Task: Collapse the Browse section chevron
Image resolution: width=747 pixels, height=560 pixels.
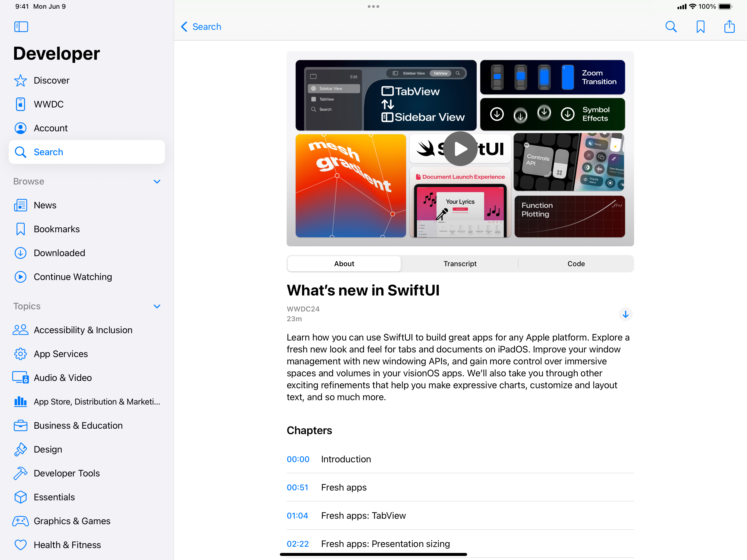Action: 157,182
